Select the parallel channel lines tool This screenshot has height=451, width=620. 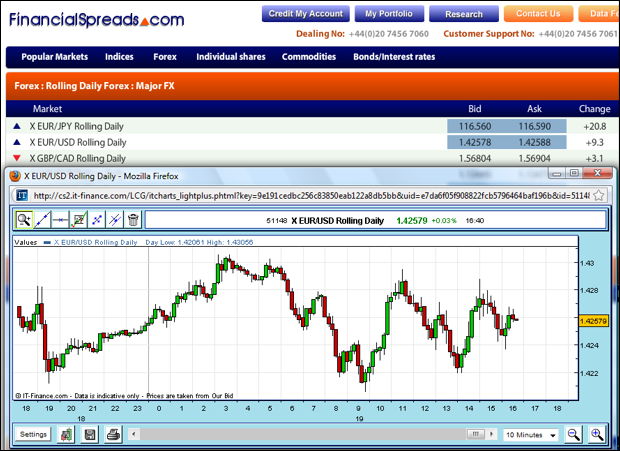[115, 220]
